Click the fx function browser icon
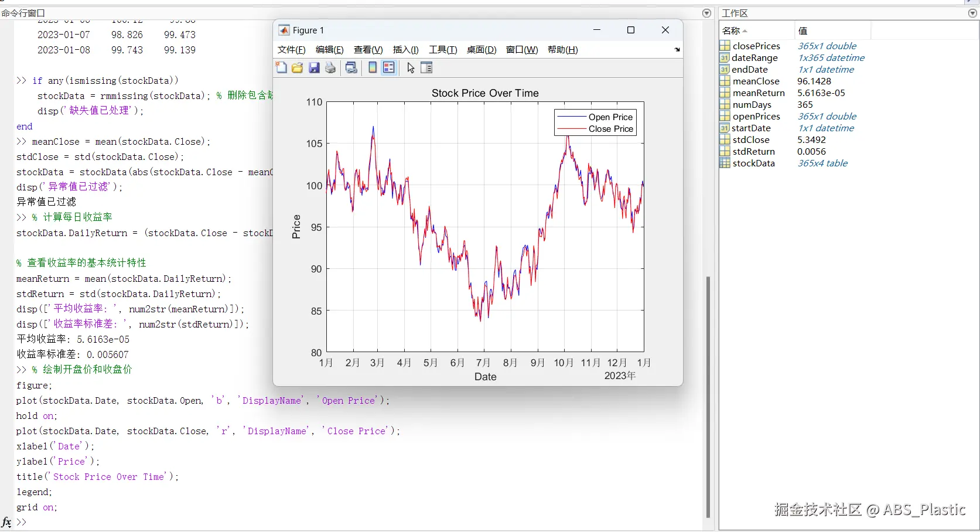 point(6,521)
